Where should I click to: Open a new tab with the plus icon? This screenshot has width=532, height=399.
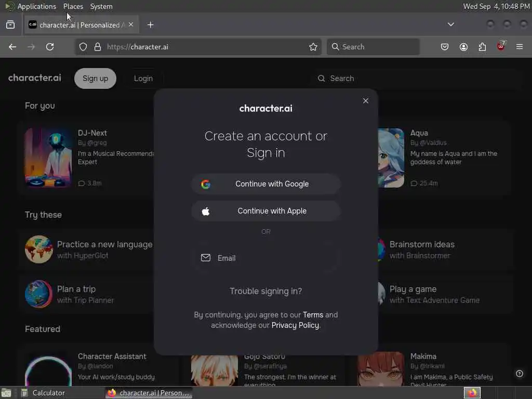(151, 25)
